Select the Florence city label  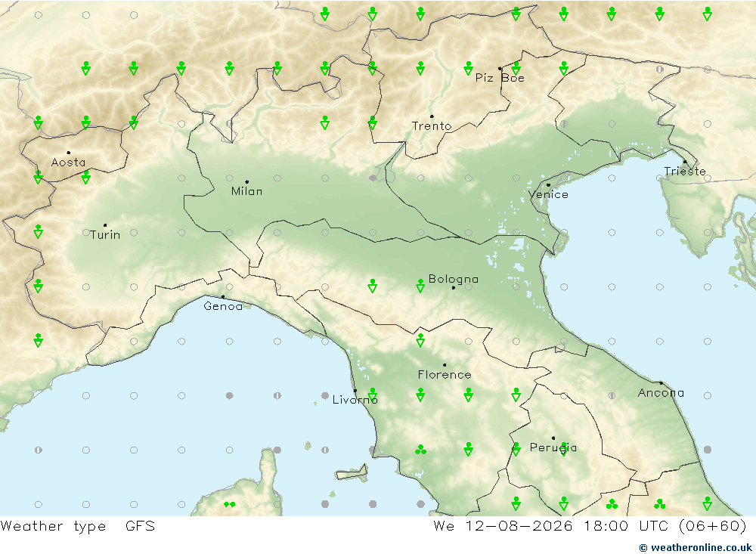click(445, 375)
